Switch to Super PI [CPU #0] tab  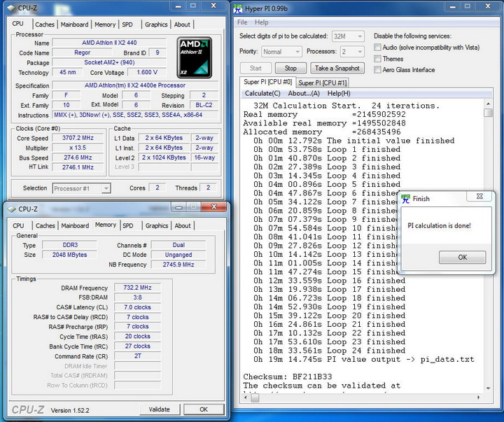267,82
